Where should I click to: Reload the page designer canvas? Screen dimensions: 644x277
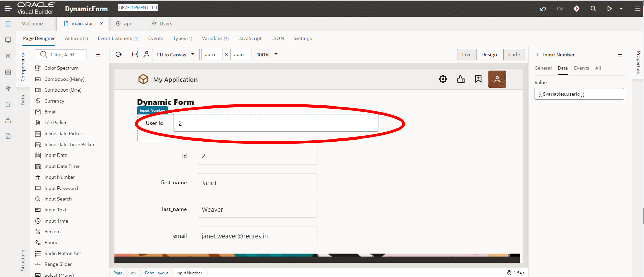point(118,54)
